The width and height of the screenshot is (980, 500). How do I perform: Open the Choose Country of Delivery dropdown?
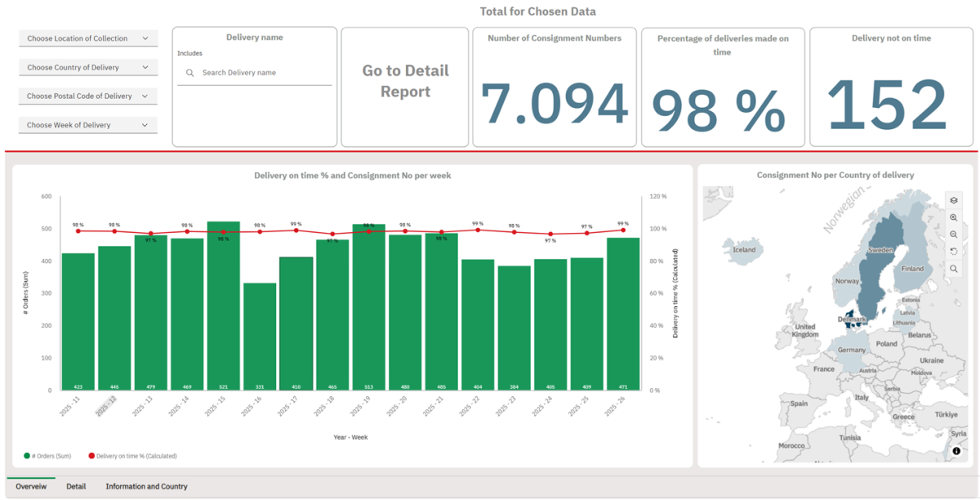click(x=88, y=68)
